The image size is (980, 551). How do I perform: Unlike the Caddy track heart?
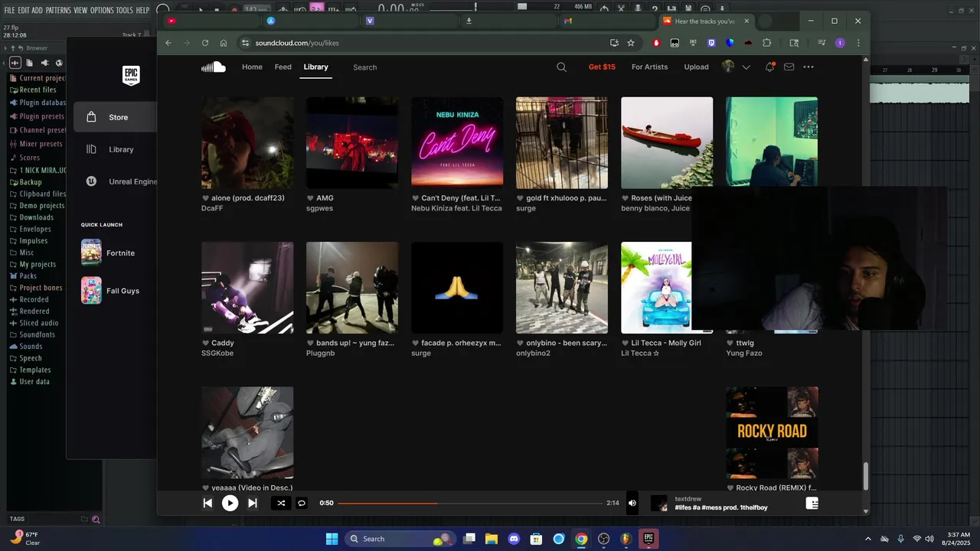pyautogui.click(x=205, y=343)
